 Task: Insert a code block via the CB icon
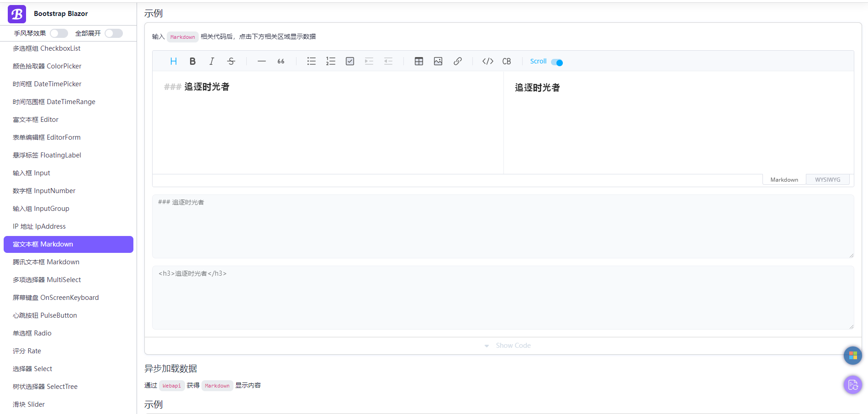pos(507,61)
